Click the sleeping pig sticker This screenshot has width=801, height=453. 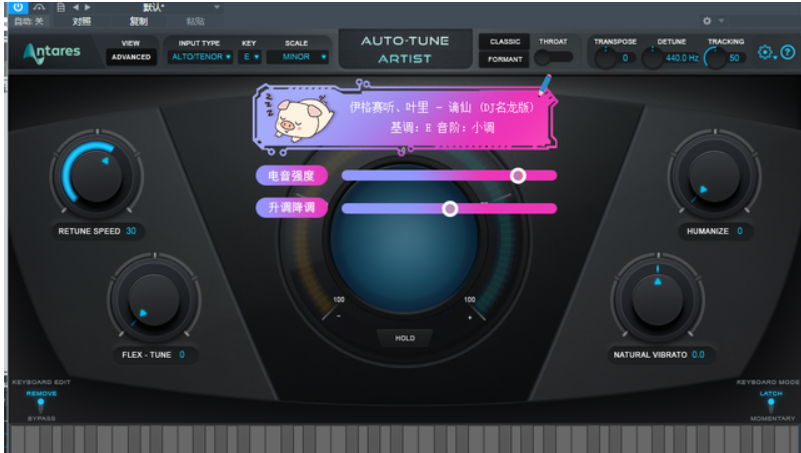coord(302,118)
